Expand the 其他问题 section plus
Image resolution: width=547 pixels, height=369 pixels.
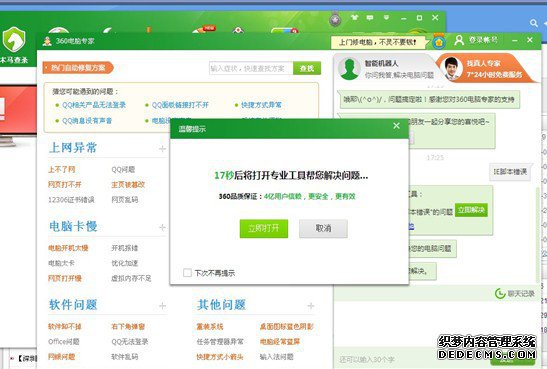(311, 306)
